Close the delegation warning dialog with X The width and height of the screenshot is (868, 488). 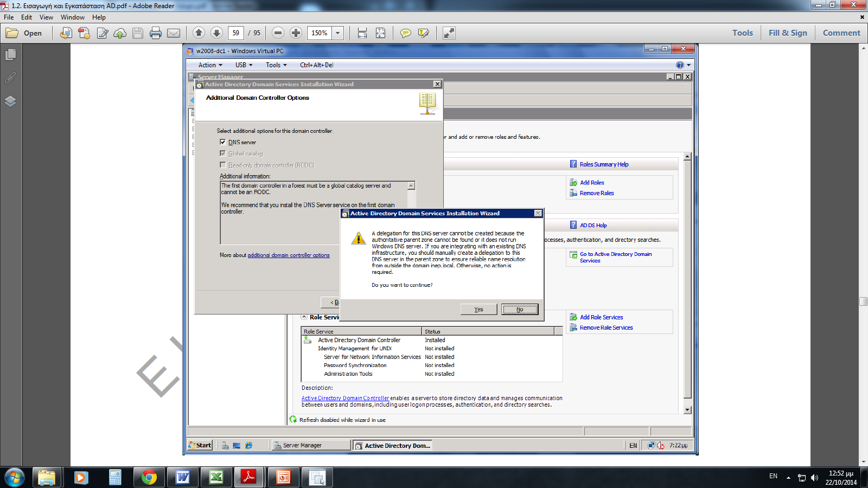(x=538, y=214)
